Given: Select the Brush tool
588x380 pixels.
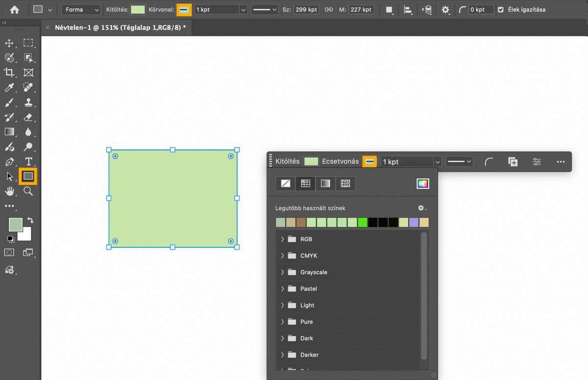Looking at the screenshot, I should (x=9, y=102).
